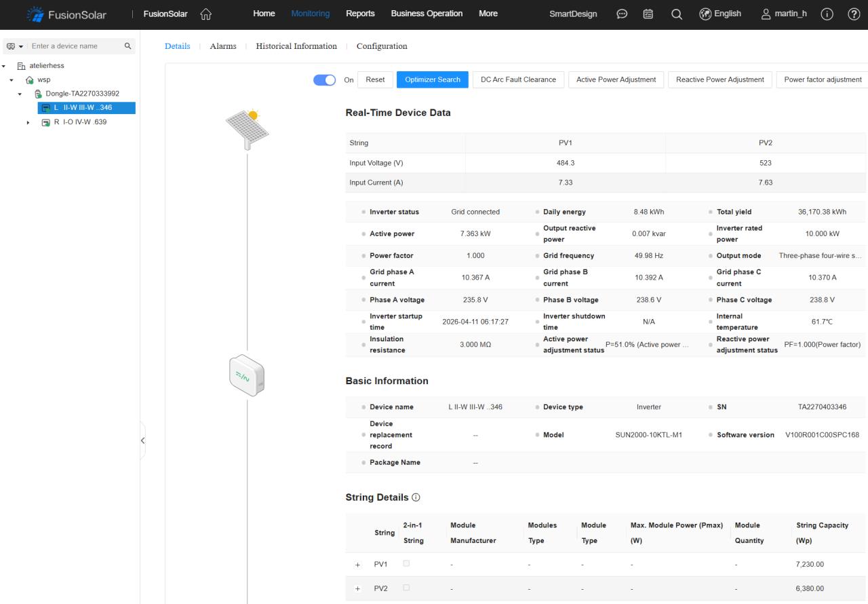Screen dimensions: 868x604
Task: Open the Reports menu
Action: (x=360, y=14)
